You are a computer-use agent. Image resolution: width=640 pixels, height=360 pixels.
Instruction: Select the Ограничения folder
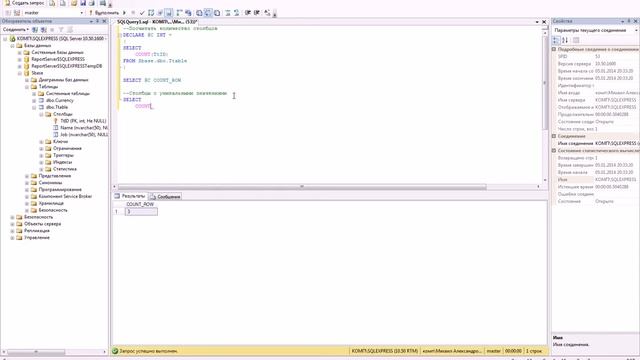[67, 149]
